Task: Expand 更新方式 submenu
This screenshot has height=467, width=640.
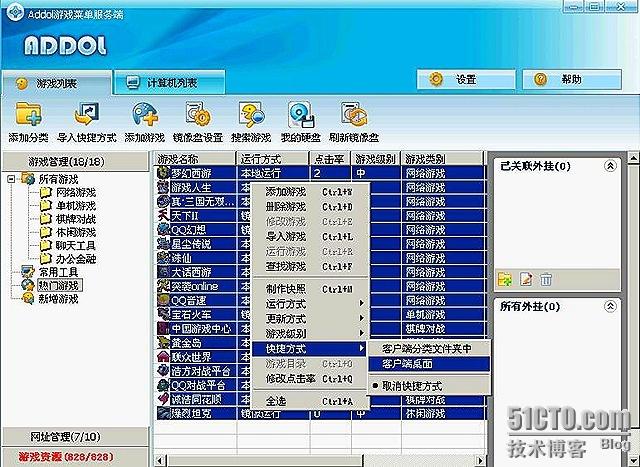Action: tap(311, 318)
